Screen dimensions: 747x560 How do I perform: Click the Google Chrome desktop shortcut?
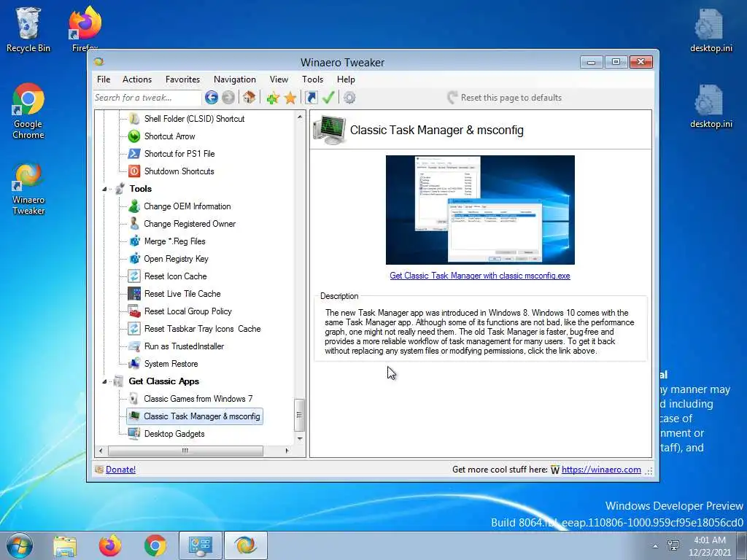(x=28, y=112)
